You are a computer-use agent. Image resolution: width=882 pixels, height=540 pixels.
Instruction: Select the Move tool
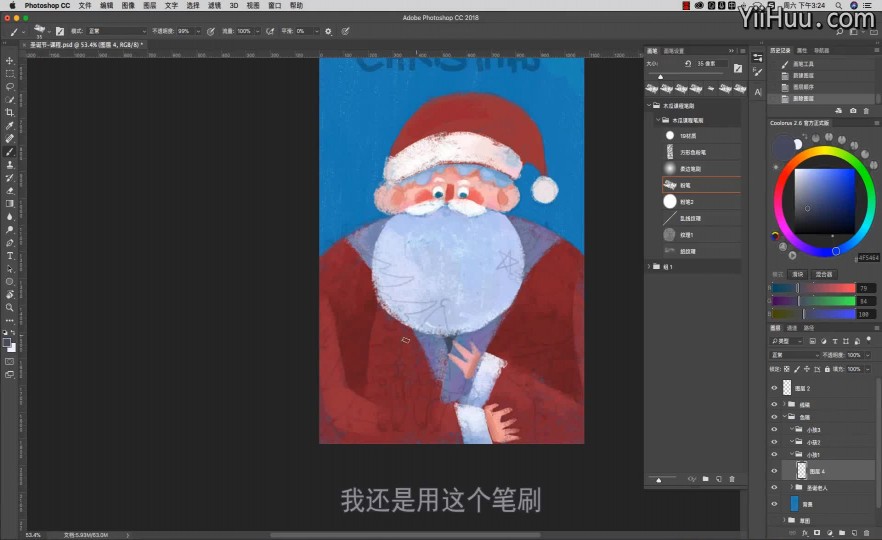(10, 60)
